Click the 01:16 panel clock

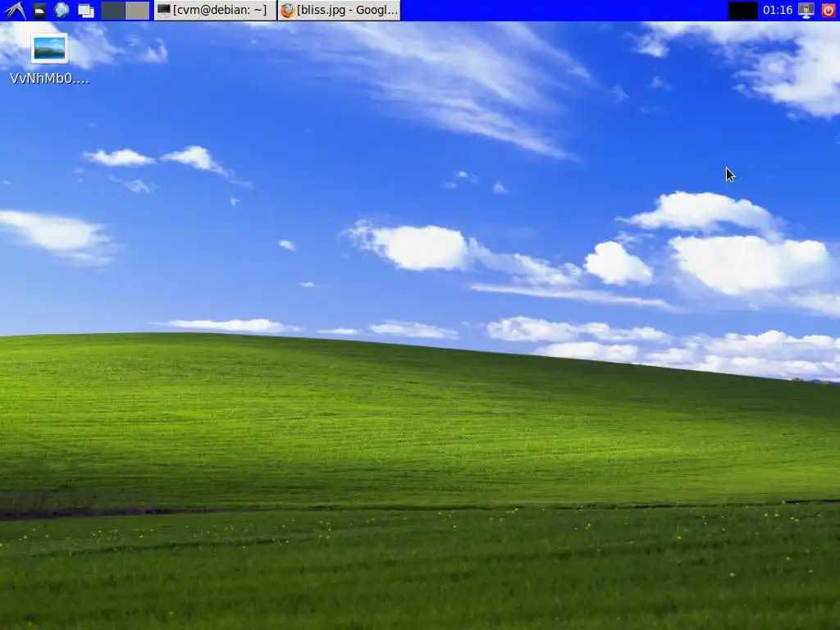pyautogui.click(x=778, y=10)
